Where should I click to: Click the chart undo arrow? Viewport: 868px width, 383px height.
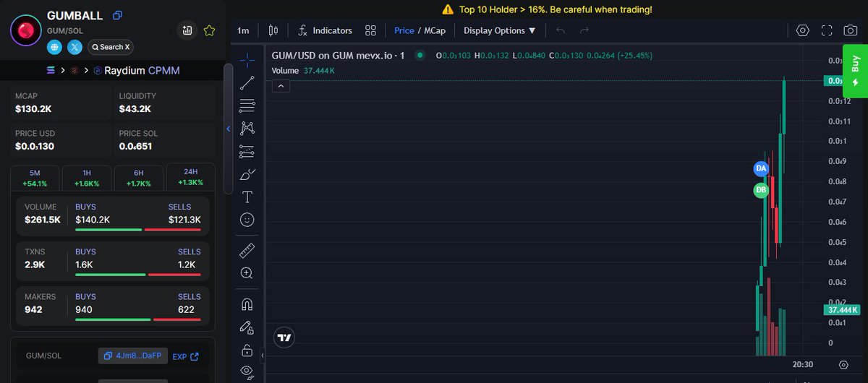click(x=561, y=30)
